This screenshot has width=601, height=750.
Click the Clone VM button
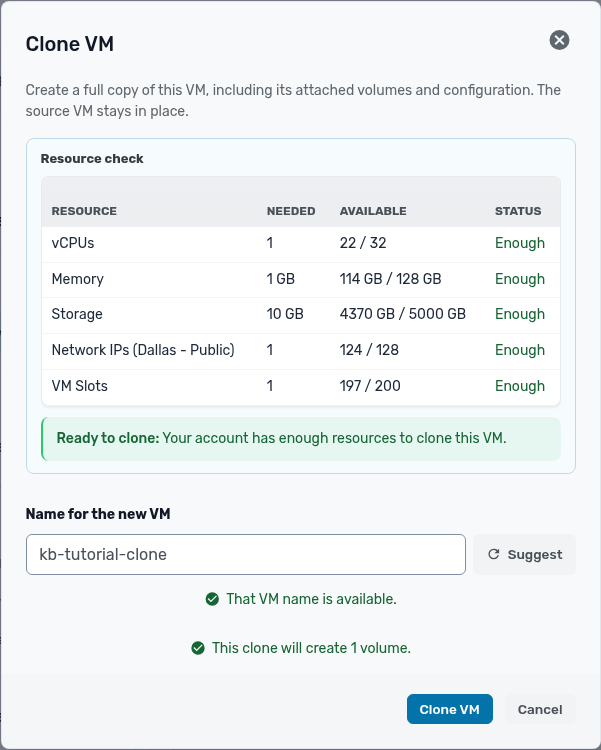point(449,709)
